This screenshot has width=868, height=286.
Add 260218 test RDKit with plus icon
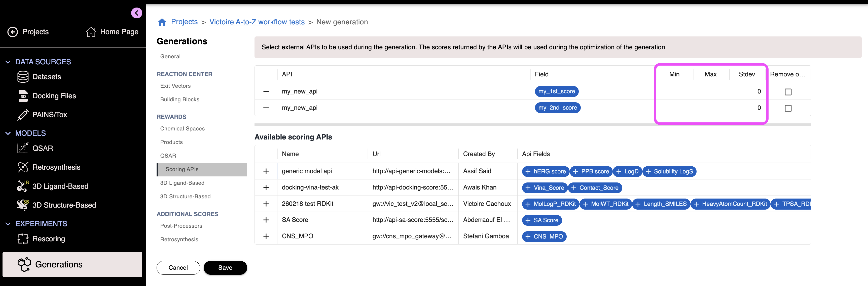[266, 204]
